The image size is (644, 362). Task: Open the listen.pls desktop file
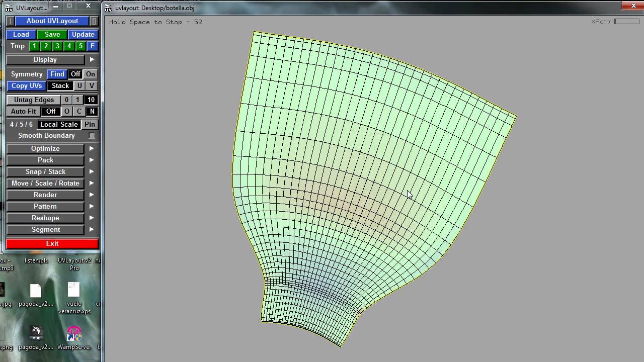[36, 260]
